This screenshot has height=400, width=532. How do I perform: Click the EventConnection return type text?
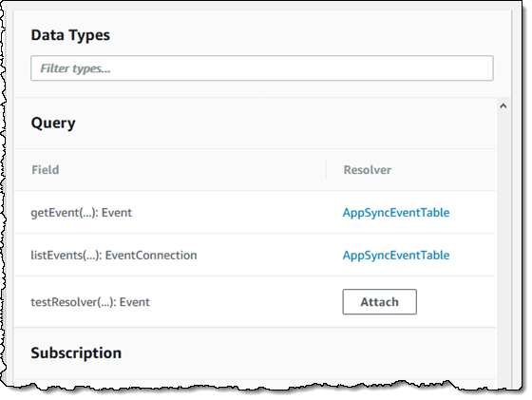(x=151, y=256)
